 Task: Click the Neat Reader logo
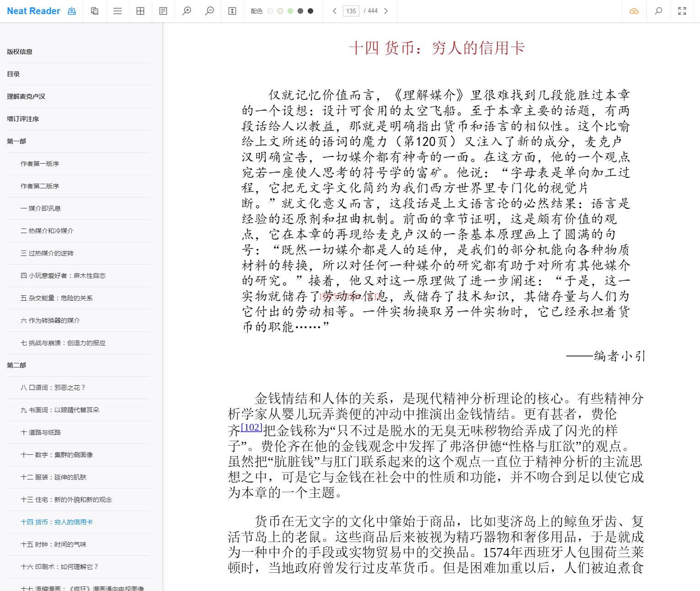point(33,11)
